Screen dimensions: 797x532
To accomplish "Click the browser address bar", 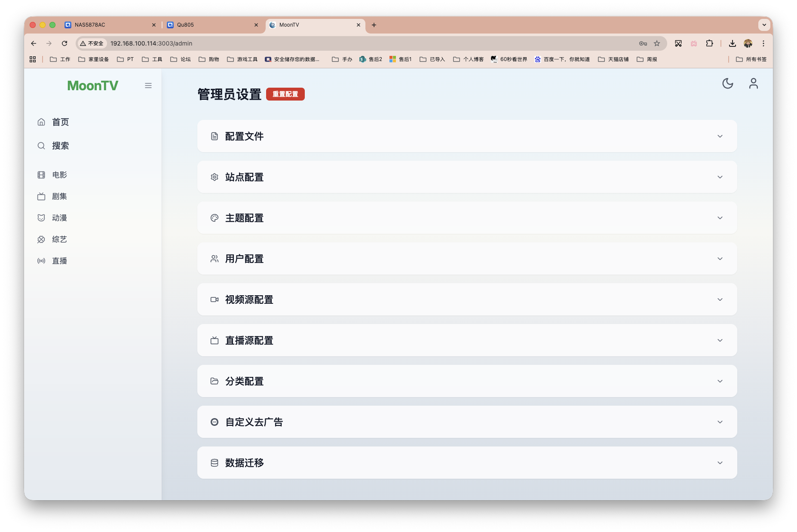I will pyautogui.click(x=172, y=43).
